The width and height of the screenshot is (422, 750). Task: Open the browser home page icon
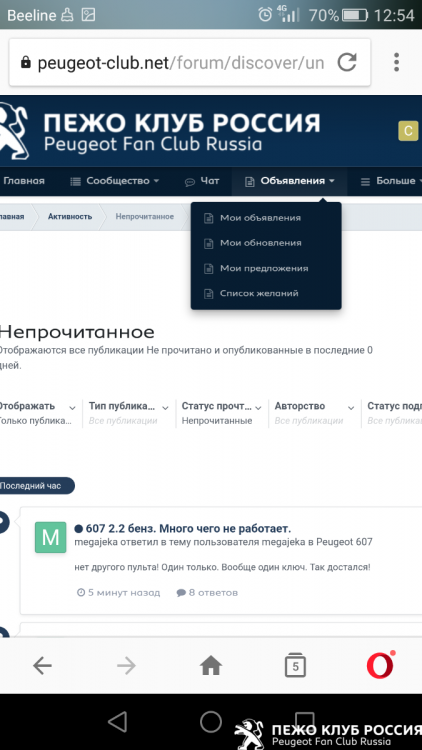(211, 665)
